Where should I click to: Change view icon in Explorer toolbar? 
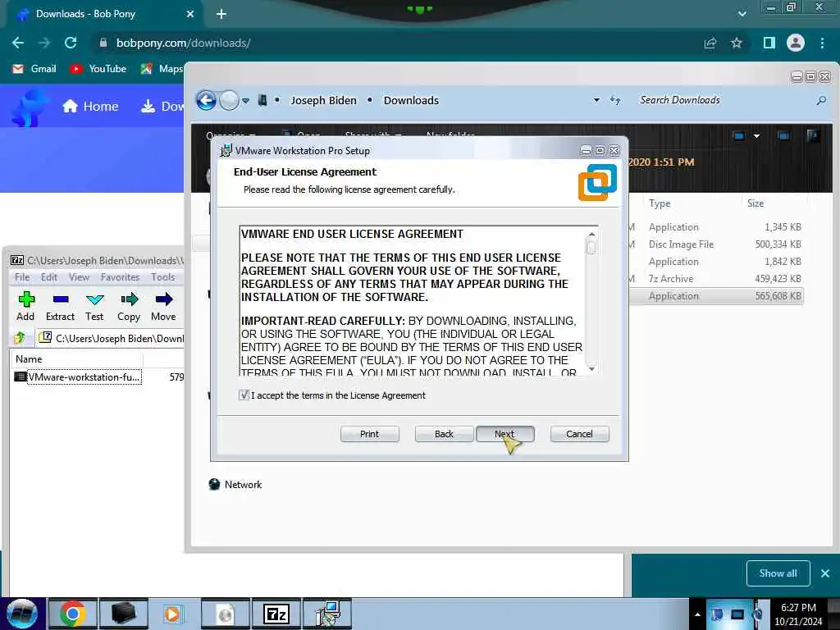[739, 136]
